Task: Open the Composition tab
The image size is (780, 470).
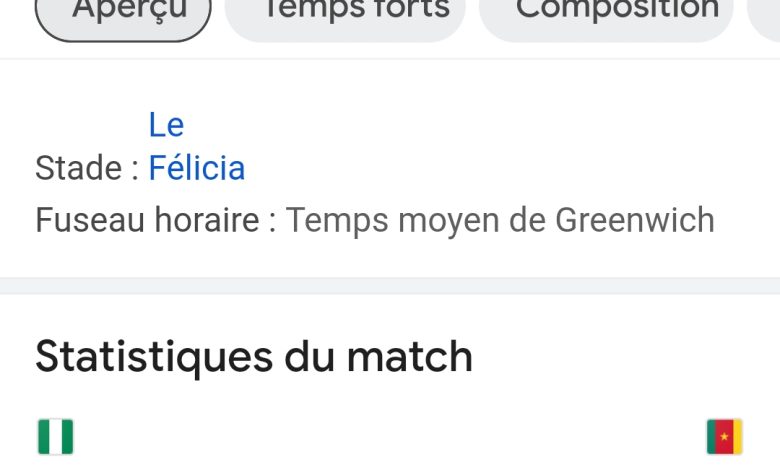Action: coord(606,15)
